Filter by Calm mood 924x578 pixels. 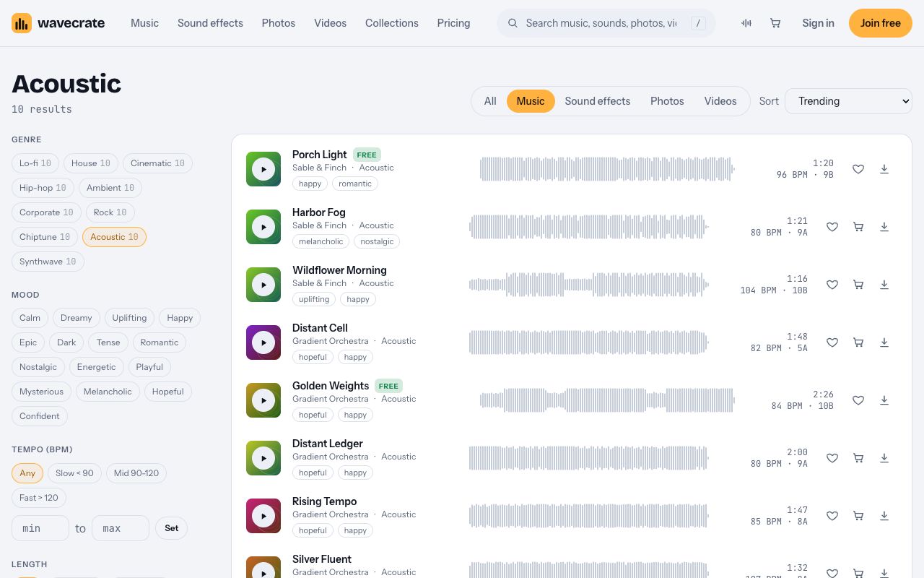[30, 318]
